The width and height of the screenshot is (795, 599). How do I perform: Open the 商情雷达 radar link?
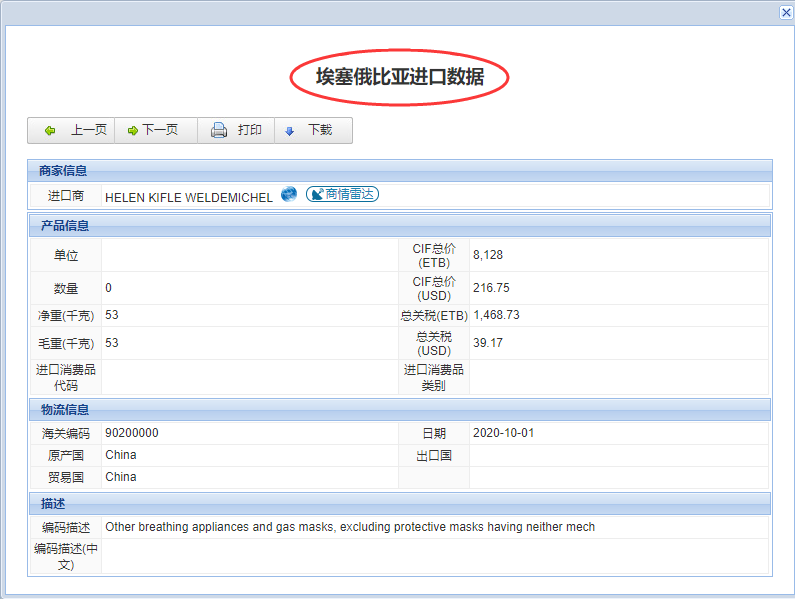pyautogui.click(x=342, y=194)
